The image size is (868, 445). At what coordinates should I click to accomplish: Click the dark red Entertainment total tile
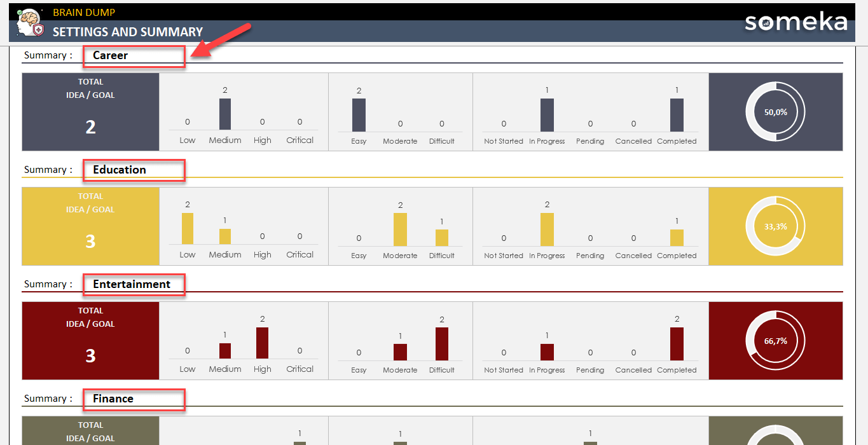90,341
